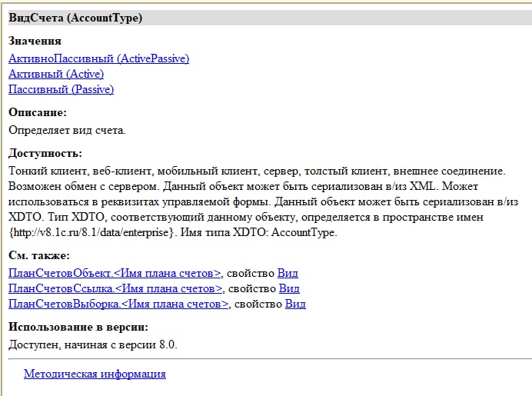Click the {http://v8.1c.ru/8.1/data/enterprise} namespace text
The height and width of the screenshot is (396, 532).
92,232
